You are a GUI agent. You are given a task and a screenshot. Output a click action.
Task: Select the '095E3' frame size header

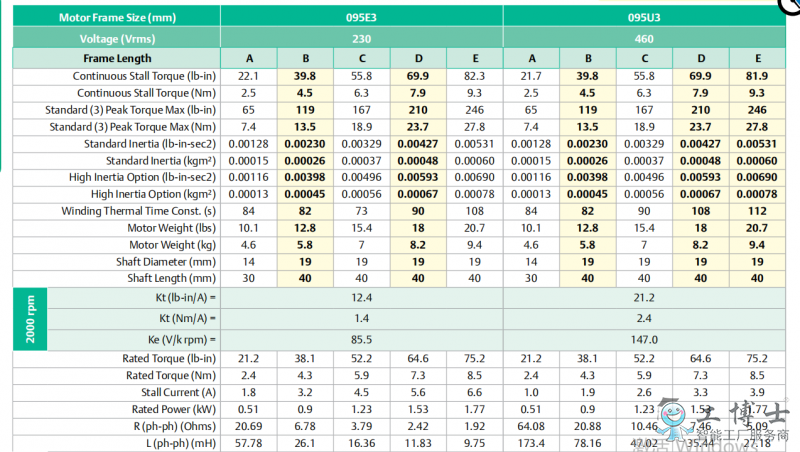click(x=361, y=17)
